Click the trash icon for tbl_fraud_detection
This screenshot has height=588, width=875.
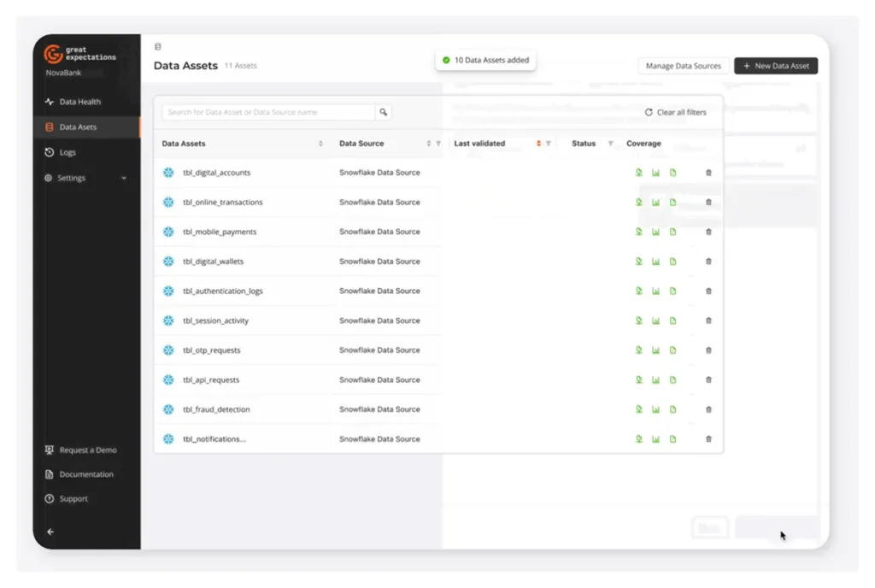click(708, 409)
